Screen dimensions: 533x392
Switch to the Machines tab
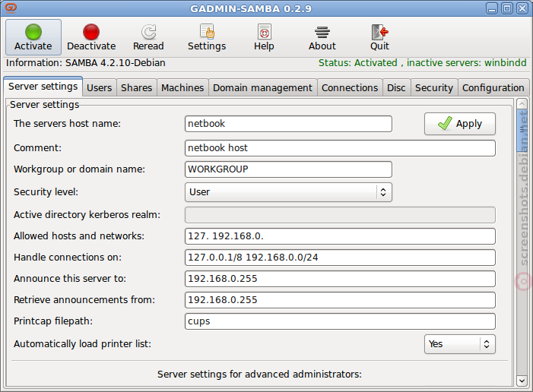(x=182, y=87)
